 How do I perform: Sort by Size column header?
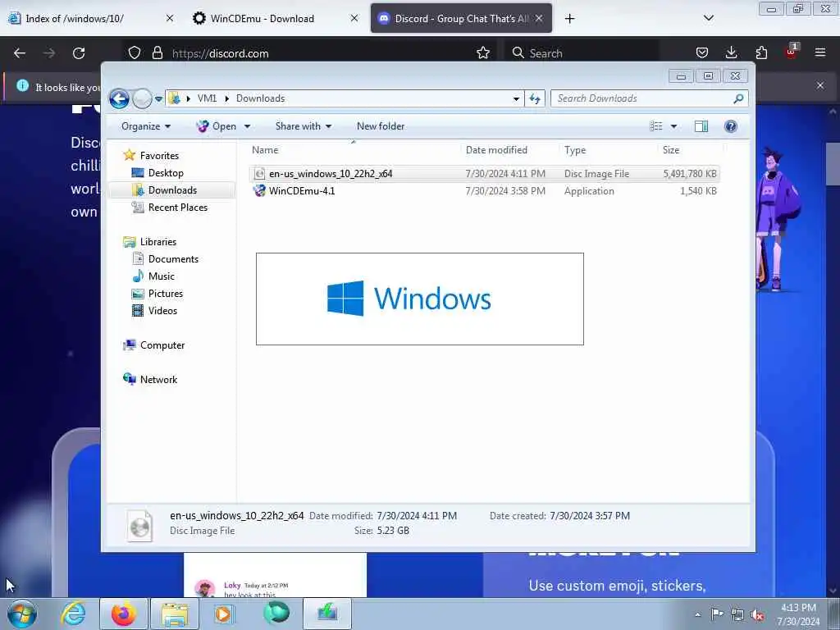click(690, 150)
